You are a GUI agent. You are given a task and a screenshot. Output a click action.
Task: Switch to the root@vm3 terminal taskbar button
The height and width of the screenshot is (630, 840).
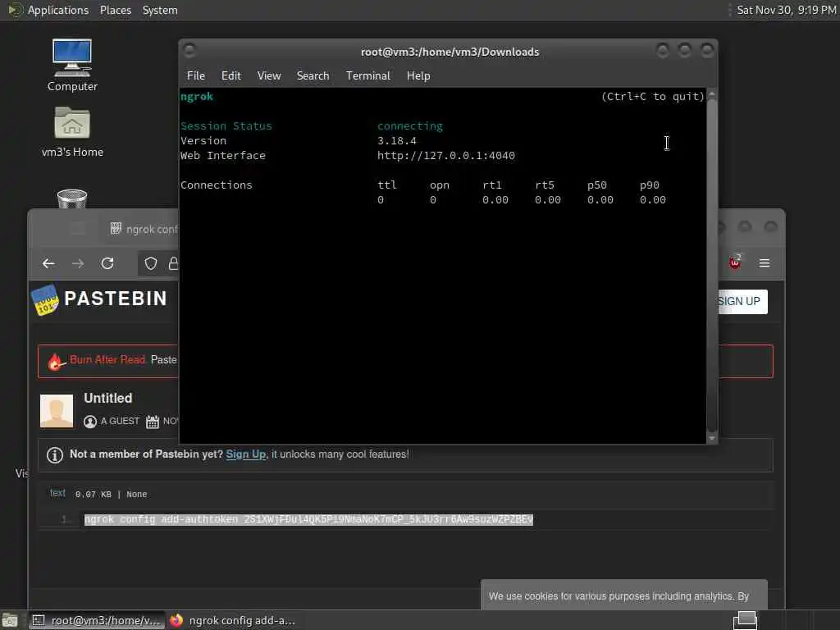pyautogui.click(x=97, y=620)
